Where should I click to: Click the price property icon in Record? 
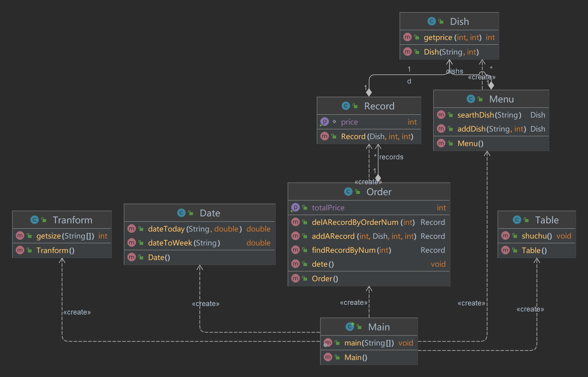point(324,122)
